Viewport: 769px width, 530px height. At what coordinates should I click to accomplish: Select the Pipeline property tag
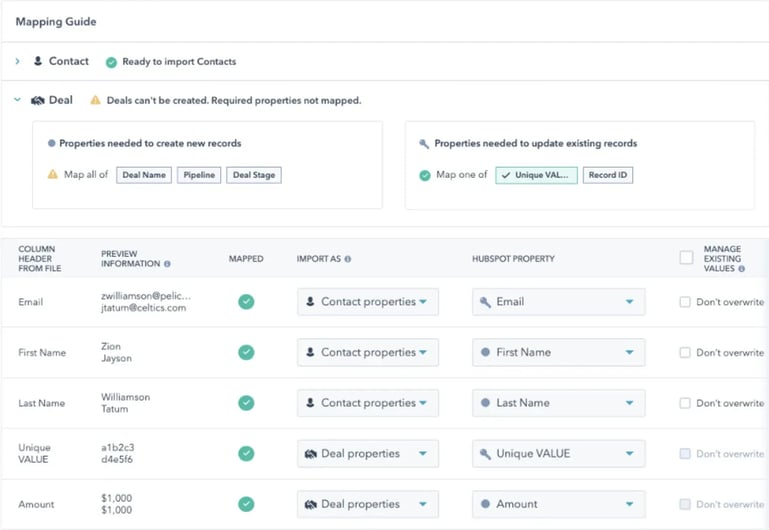coord(199,175)
